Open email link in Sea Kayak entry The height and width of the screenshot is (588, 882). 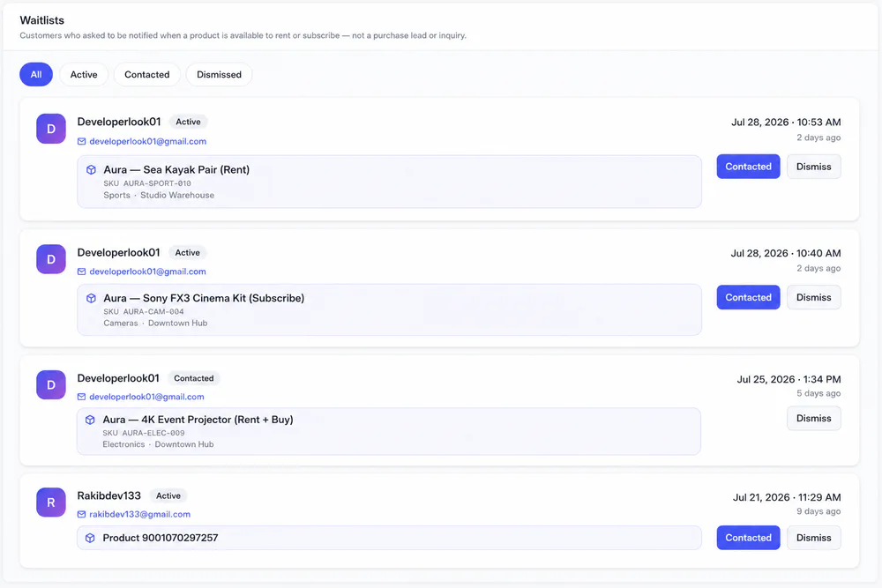point(148,142)
